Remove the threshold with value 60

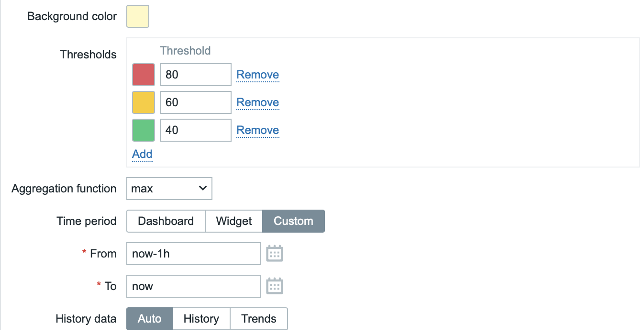tap(257, 102)
